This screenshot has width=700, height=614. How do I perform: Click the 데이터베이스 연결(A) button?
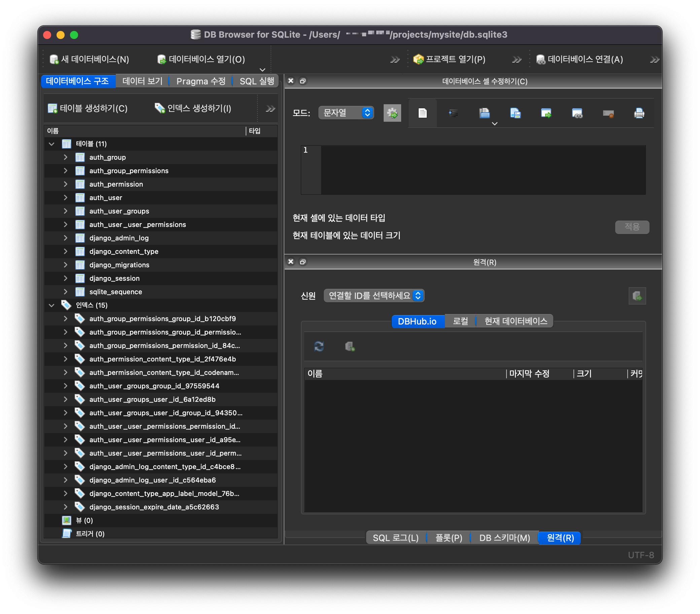[580, 59]
